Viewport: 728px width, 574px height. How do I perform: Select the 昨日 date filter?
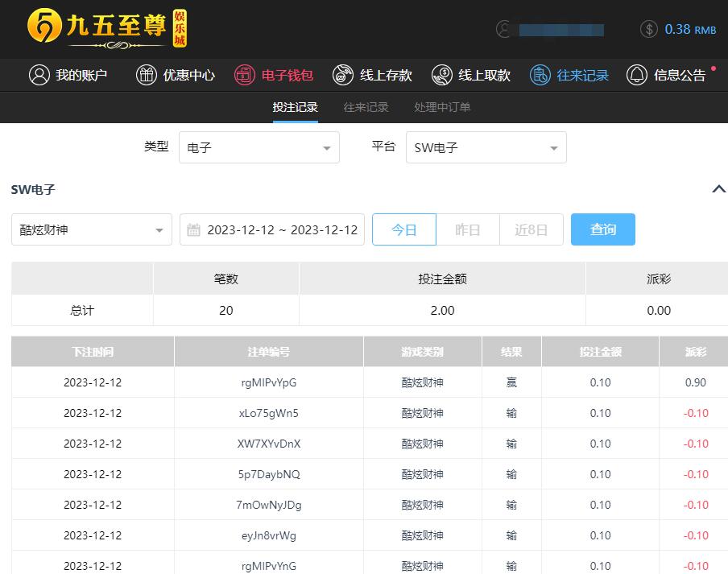468,229
